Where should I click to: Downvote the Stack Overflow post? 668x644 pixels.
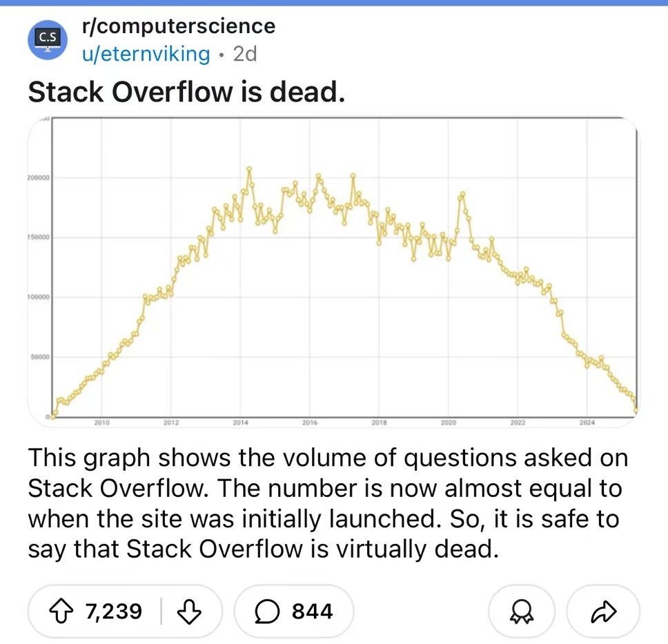188,612
